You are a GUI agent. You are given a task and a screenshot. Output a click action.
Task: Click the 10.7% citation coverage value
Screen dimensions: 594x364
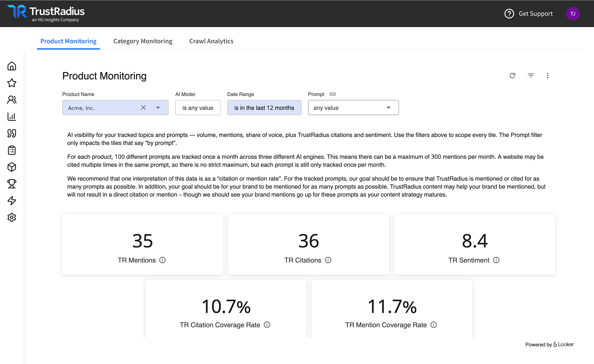click(x=226, y=306)
